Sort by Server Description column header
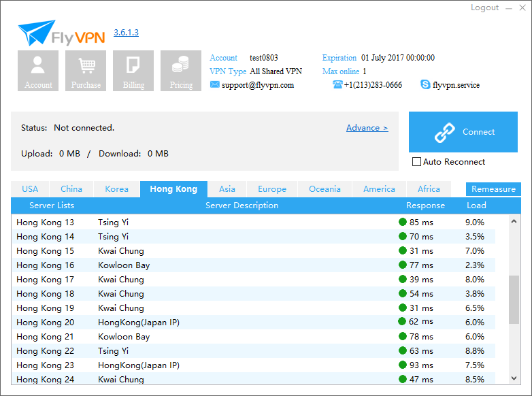 click(242, 205)
